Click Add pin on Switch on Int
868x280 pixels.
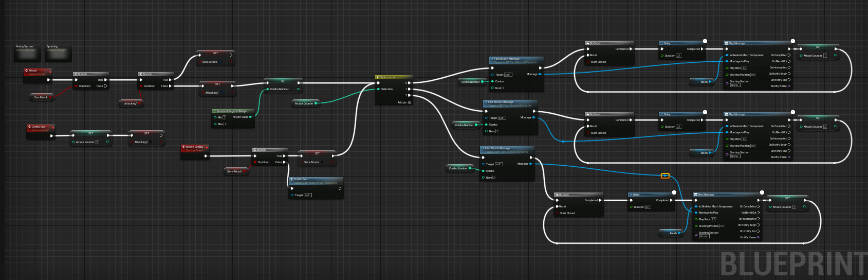404,102
